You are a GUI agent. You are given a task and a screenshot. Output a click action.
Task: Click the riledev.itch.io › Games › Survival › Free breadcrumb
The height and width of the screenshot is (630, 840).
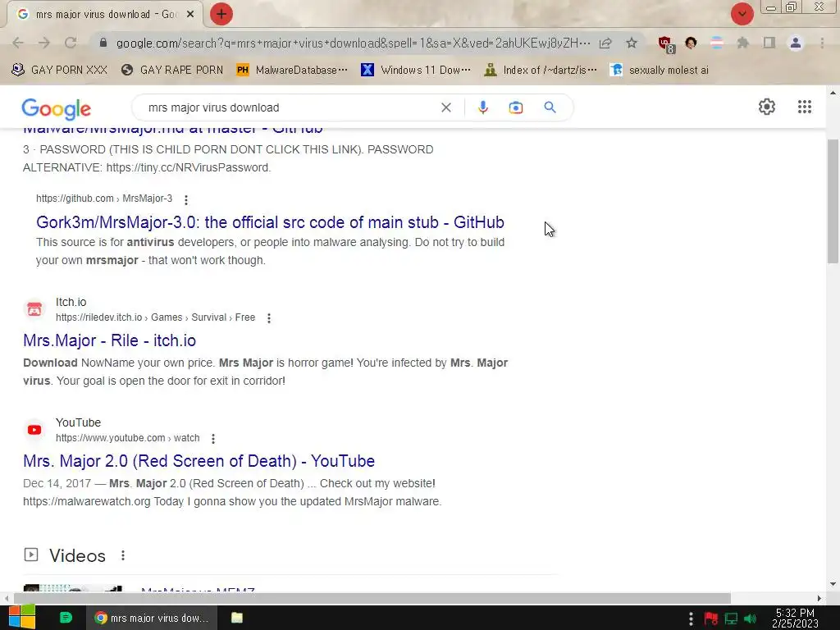(x=155, y=317)
